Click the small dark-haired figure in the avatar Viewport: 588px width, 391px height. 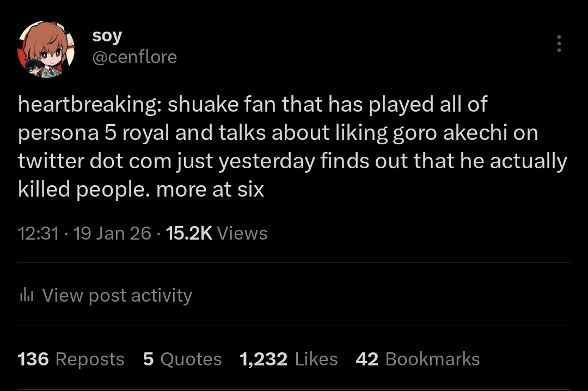(x=33, y=69)
